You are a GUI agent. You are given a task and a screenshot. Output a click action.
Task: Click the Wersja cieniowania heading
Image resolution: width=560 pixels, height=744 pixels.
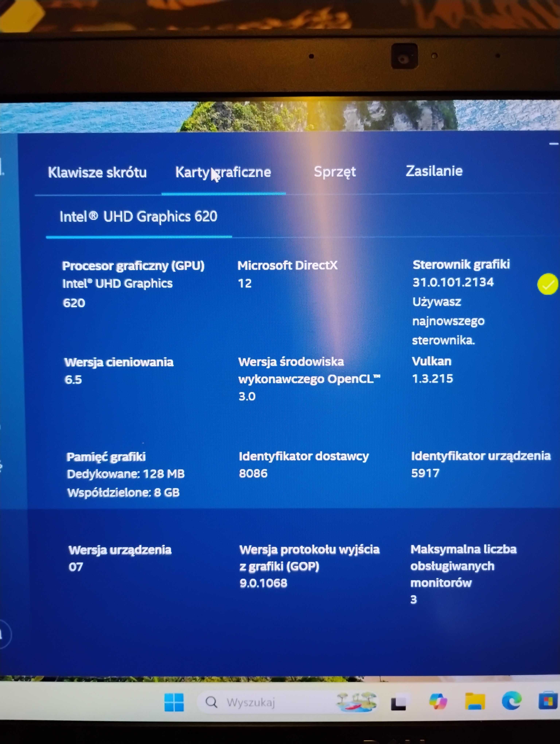tap(119, 362)
